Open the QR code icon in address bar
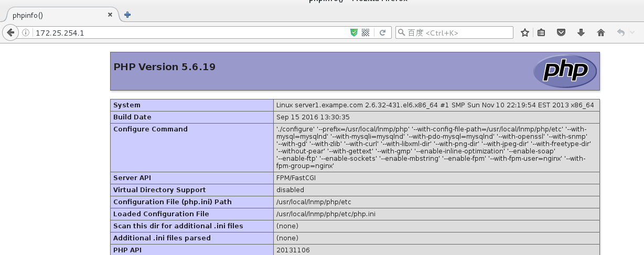644x255 pixels. point(366,32)
